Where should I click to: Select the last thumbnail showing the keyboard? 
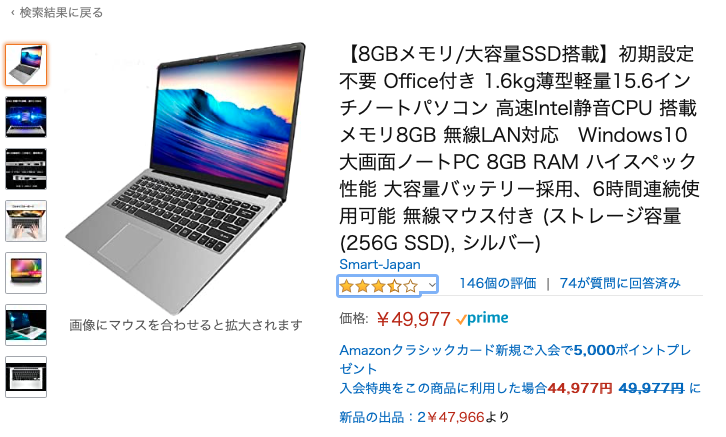[26, 377]
